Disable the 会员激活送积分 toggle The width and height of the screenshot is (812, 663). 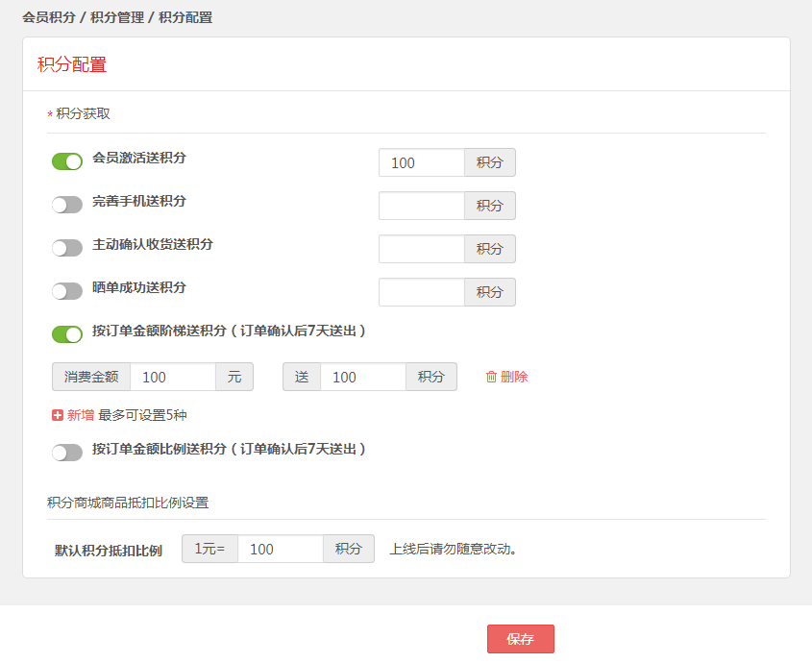coord(67,161)
